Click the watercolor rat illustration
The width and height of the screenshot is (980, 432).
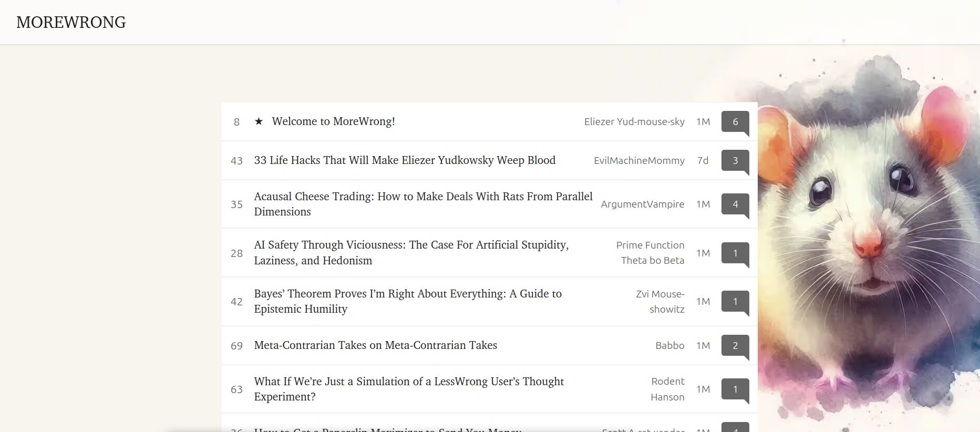pos(867,236)
